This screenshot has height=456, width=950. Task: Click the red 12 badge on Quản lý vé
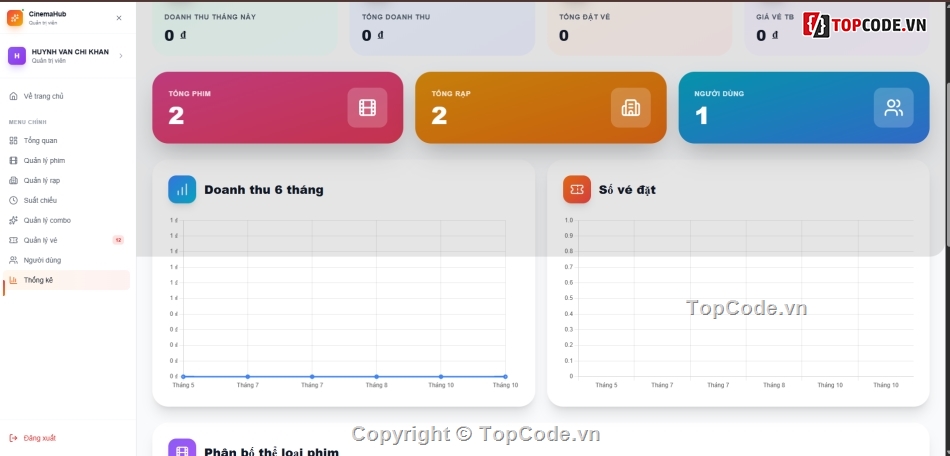point(118,240)
